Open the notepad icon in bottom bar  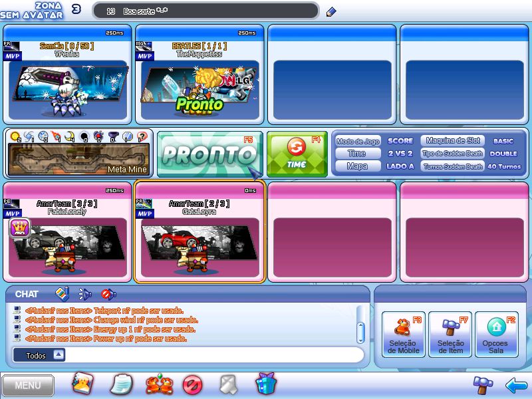[x=121, y=384]
